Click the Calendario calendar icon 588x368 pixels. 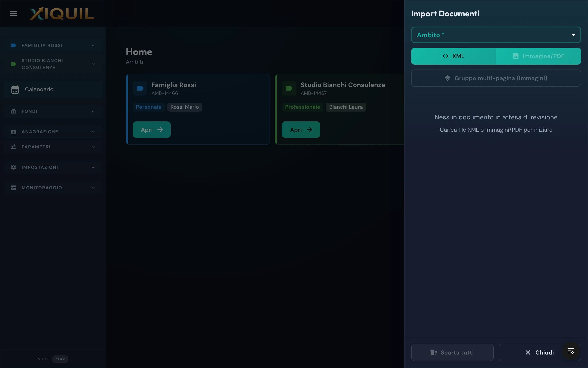pyautogui.click(x=15, y=89)
